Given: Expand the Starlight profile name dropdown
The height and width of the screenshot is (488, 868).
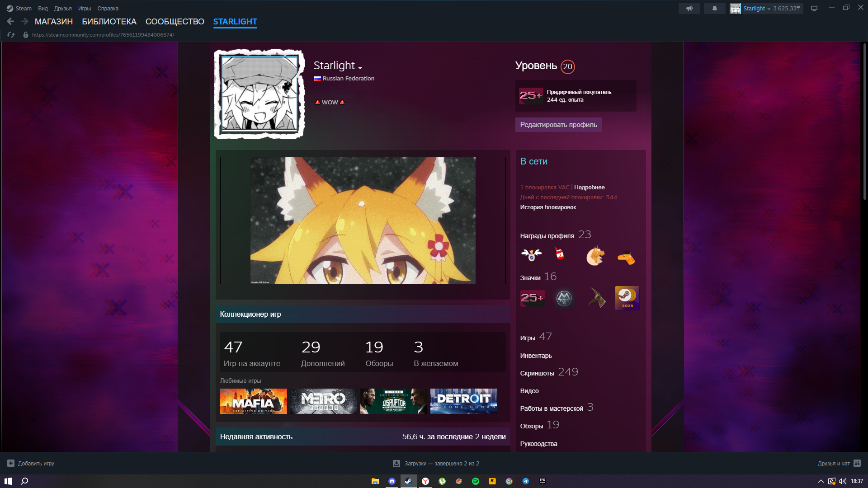Looking at the screenshot, I should click(x=360, y=68).
